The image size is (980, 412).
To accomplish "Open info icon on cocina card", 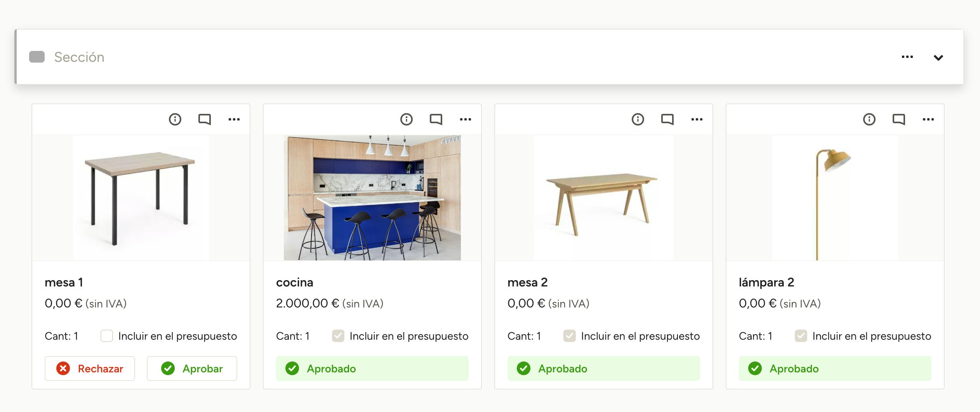I will click(407, 119).
